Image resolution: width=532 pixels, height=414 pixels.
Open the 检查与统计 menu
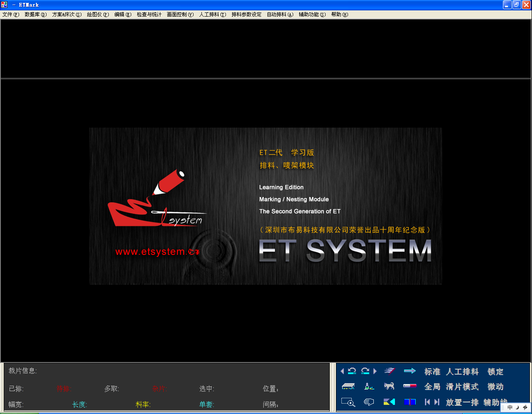tap(150, 15)
